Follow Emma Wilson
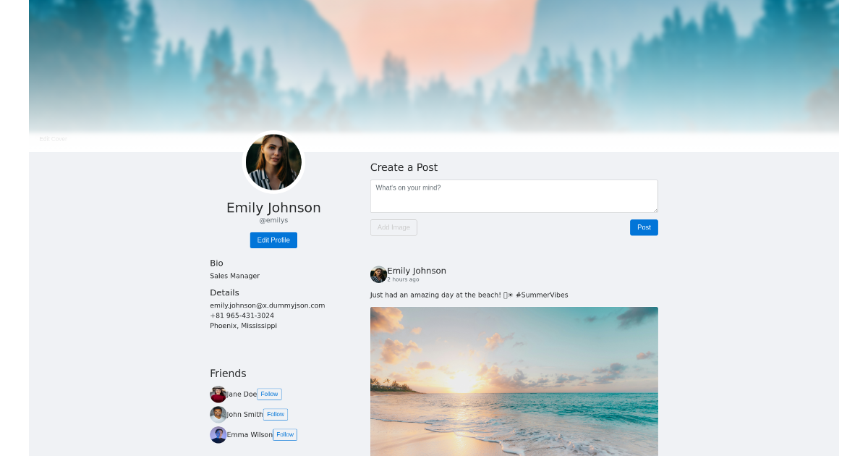The height and width of the screenshot is (456, 868). click(x=285, y=434)
